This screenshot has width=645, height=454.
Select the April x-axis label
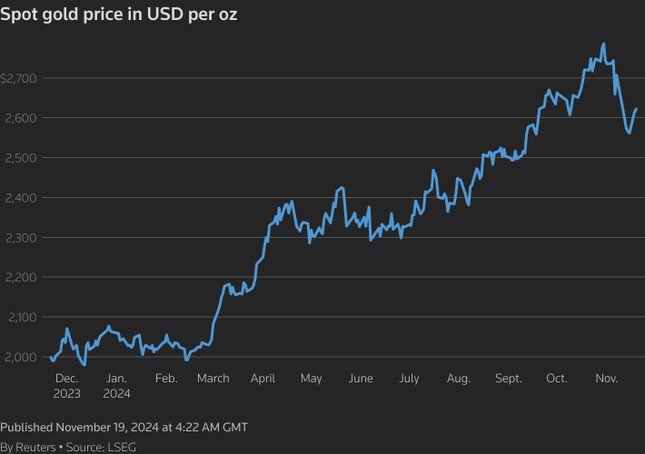(x=263, y=379)
